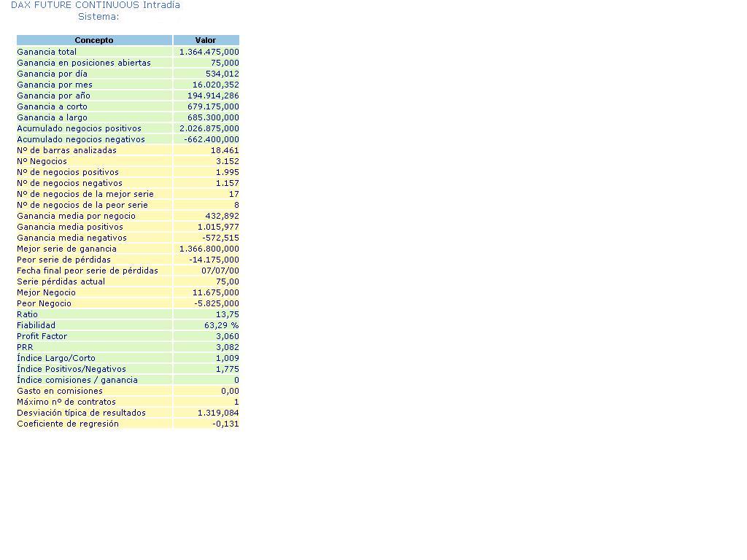747x560 pixels.
Task: Select 'Gasto en comisiones' label
Action: (60, 392)
